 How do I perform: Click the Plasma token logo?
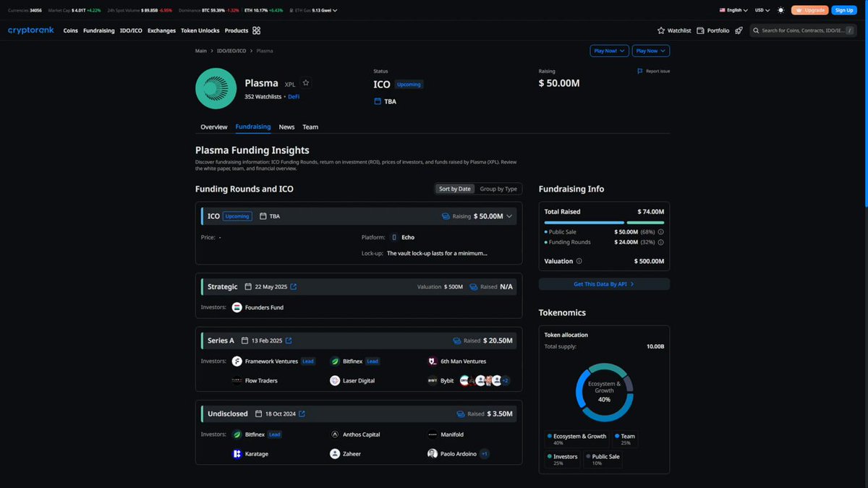(216, 88)
